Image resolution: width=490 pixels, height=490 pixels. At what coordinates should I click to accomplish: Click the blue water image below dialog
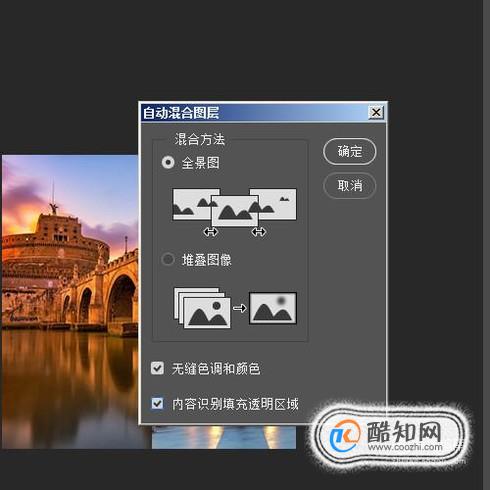[224, 437]
